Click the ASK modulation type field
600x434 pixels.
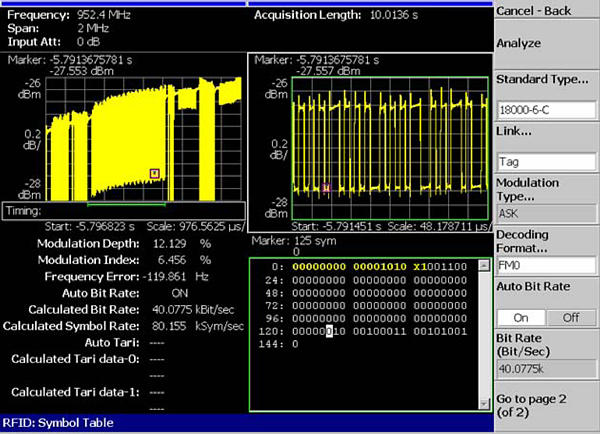point(545,213)
